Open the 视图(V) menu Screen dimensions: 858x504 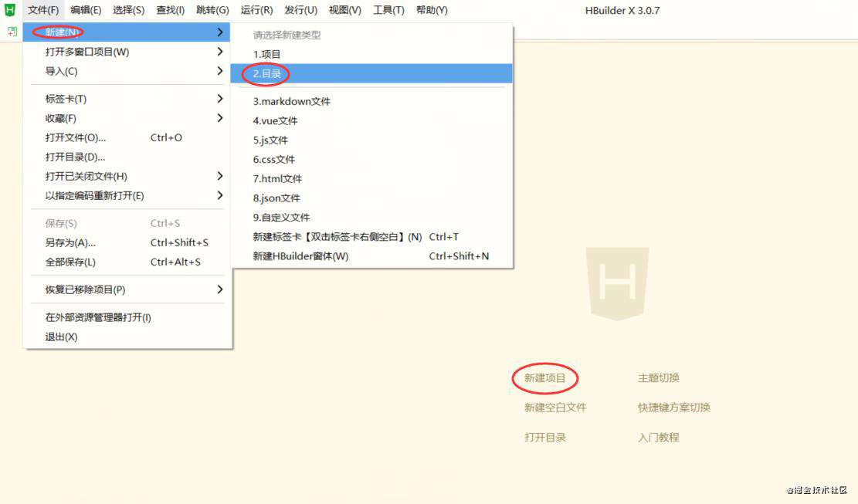pyautogui.click(x=344, y=10)
